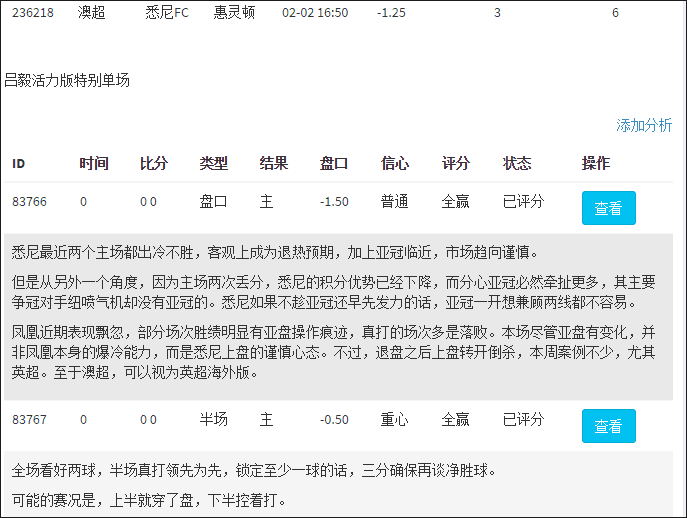Click the away team 惠灵顿
This screenshot has height=518, width=687.
234,13
